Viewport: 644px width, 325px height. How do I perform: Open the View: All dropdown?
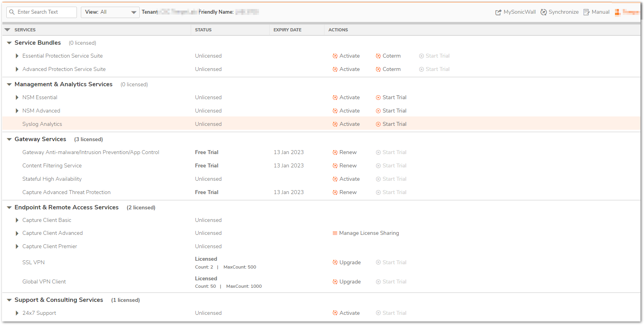click(110, 12)
